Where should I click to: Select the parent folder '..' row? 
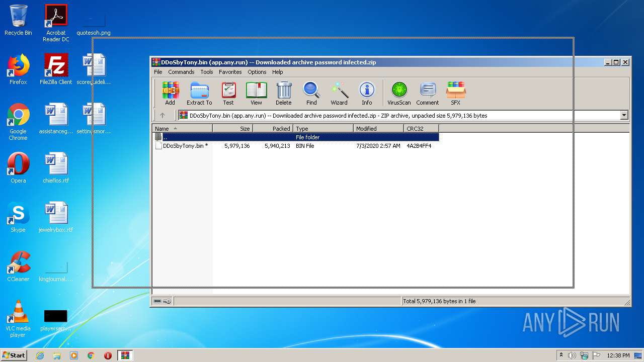(x=296, y=137)
